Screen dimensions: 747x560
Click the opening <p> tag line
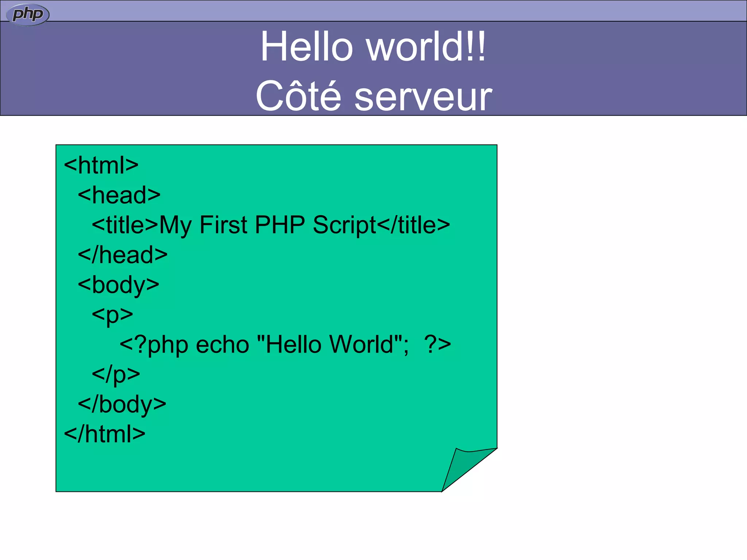(112, 315)
